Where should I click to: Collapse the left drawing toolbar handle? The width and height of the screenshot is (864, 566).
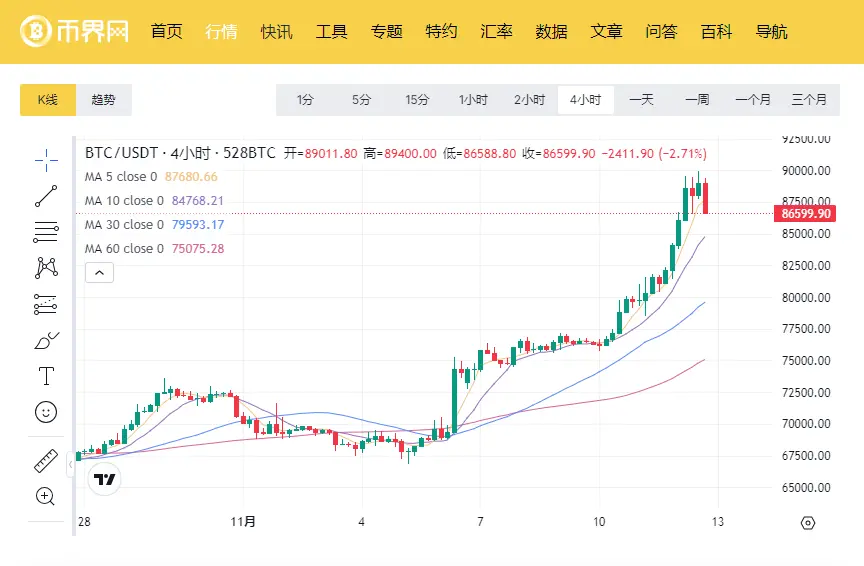click(71, 465)
